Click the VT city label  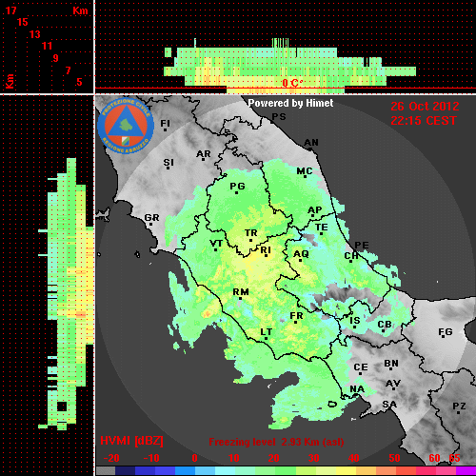216,244
